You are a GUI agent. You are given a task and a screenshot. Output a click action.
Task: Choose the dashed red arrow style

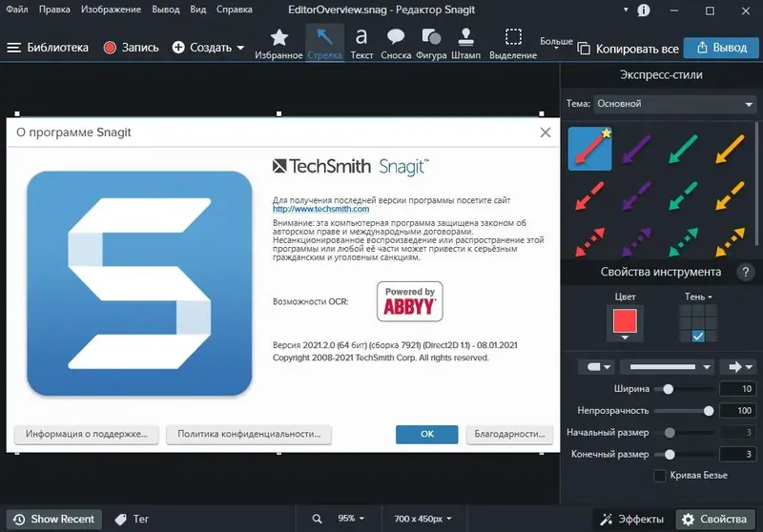(x=589, y=195)
